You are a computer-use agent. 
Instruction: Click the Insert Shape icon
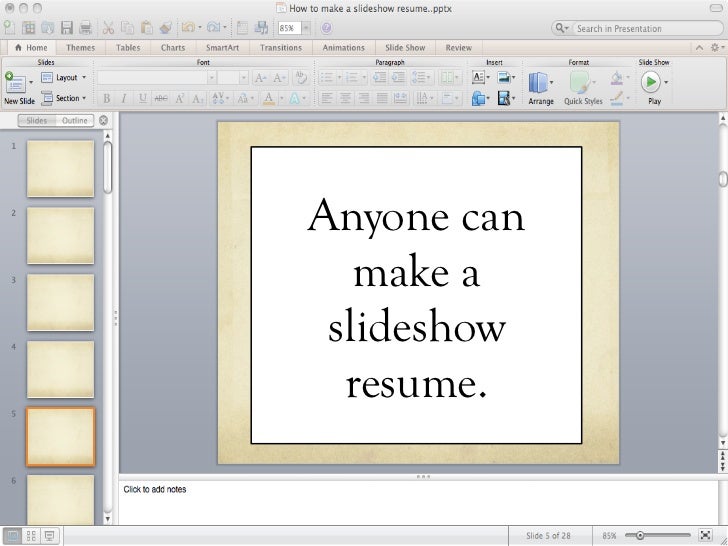tap(478, 98)
